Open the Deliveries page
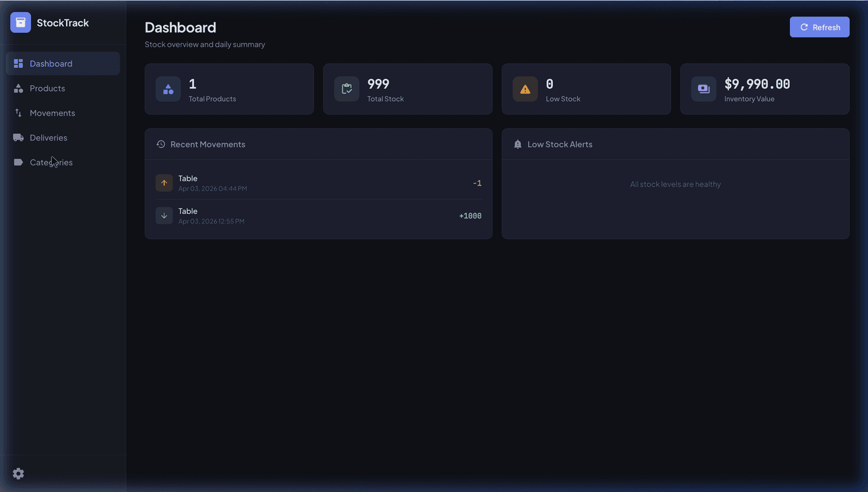The height and width of the screenshot is (492, 868). (48, 137)
